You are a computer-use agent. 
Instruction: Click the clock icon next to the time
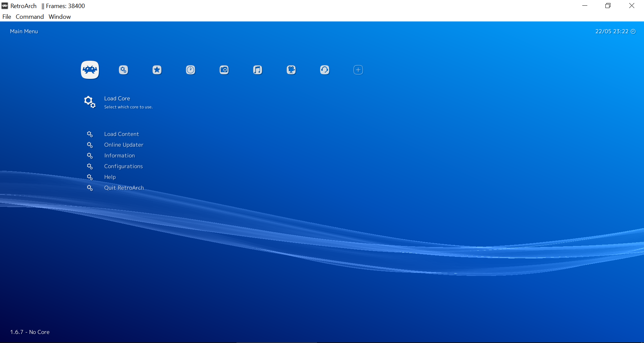click(633, 32)
